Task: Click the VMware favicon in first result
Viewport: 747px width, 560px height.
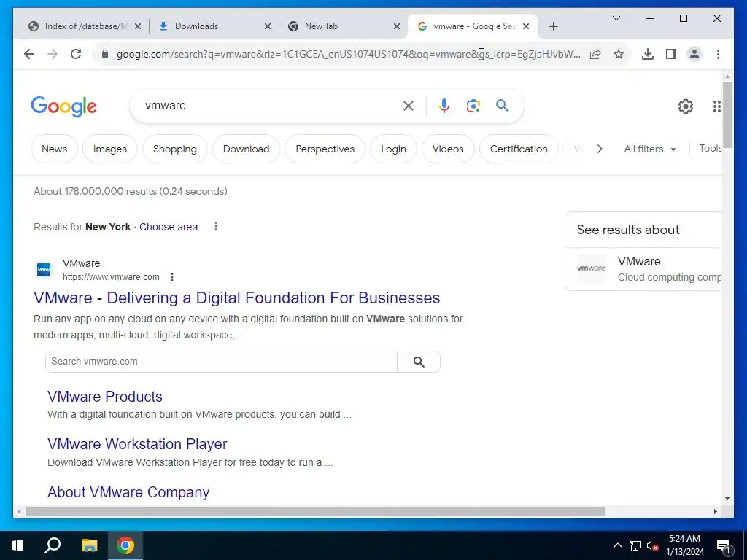Action: click(44, 270)
